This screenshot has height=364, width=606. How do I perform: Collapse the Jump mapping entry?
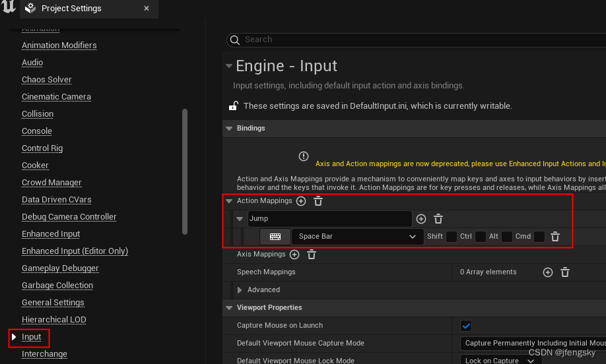click(240, 219)
